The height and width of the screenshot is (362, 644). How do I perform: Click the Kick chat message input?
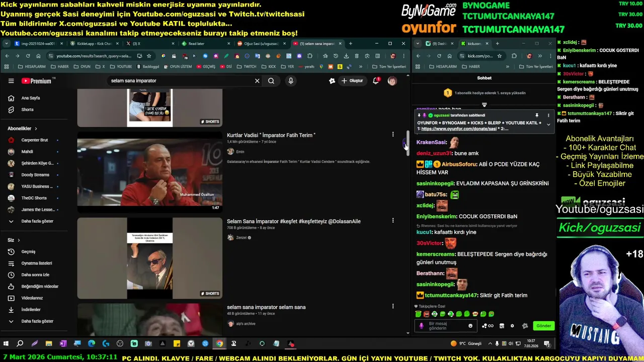(x=445, y=326)
